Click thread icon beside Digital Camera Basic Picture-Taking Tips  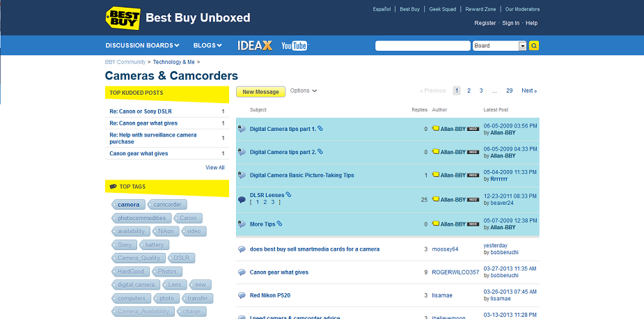click(x=242, y=175)
